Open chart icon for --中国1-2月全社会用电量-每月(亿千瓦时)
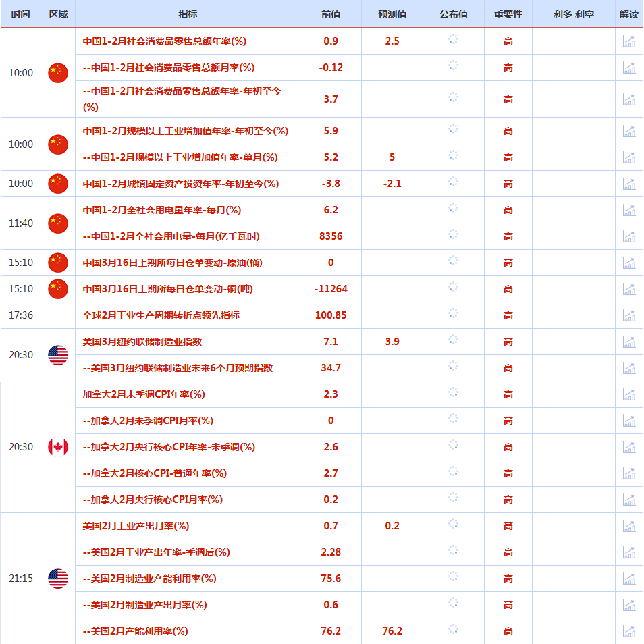Screen dimensions: 644x644 [628, 236]
